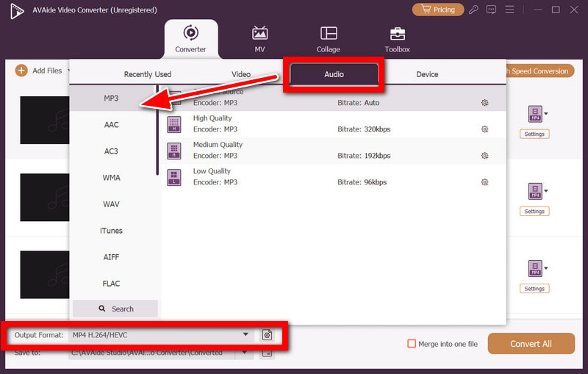
Task: Open settings gear for Low Quality preset
Action: pos(484,182)
